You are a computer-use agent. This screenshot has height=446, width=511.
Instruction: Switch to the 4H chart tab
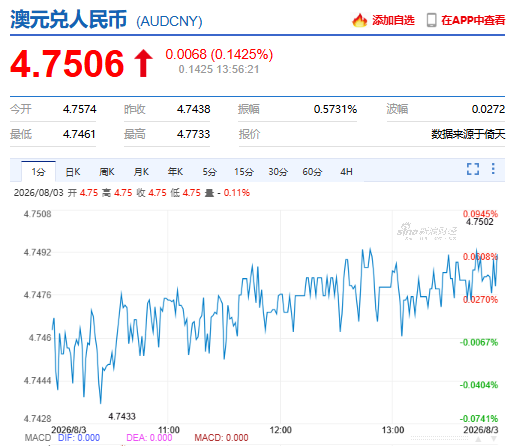346,172
